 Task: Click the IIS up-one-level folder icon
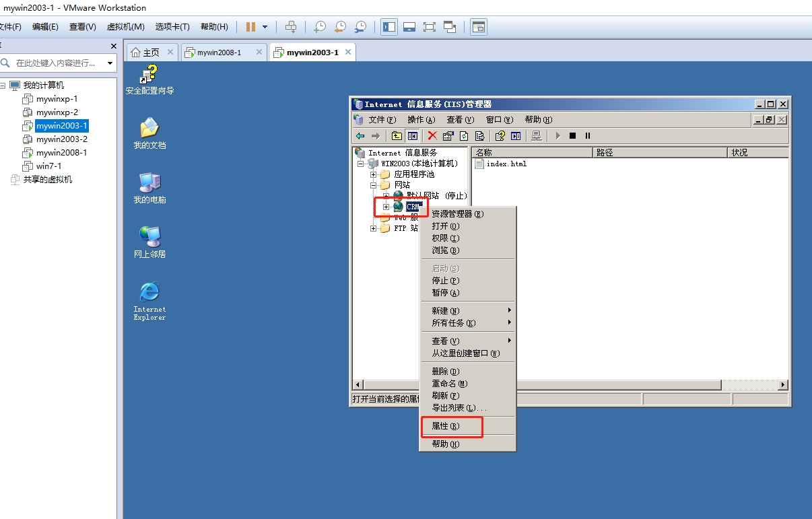[397, 136]
